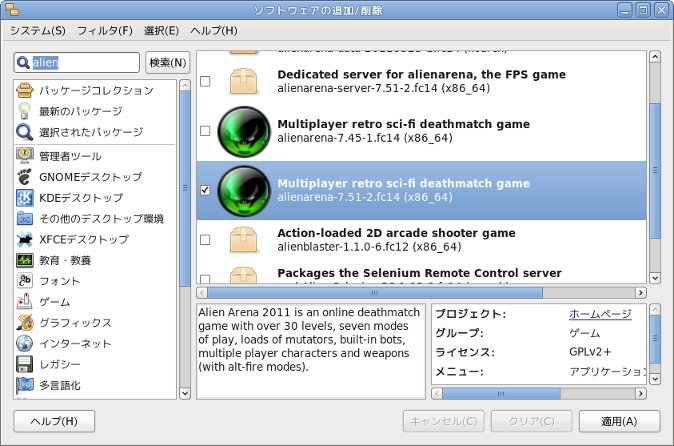Screen dimensions: 674x446
Task: Click the Alien Arena 2011 description text
Action: click(x=309, y=339)
